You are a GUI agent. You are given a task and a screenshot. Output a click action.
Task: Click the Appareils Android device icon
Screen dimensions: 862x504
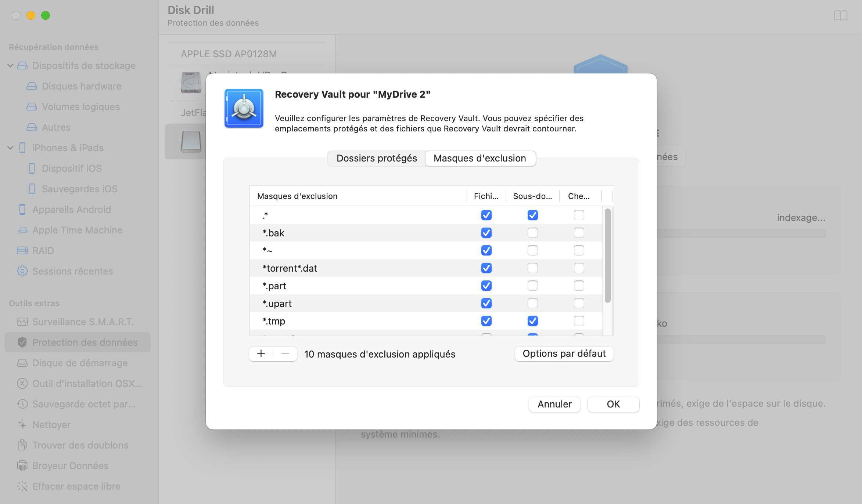pyautogui.click(x=22, y=210)
